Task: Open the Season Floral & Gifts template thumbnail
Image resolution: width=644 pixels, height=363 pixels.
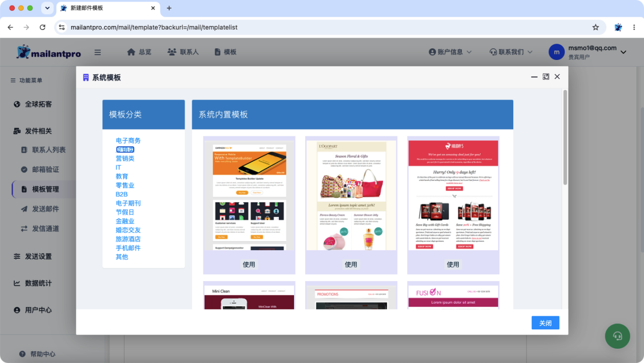Action: (351, 195)
